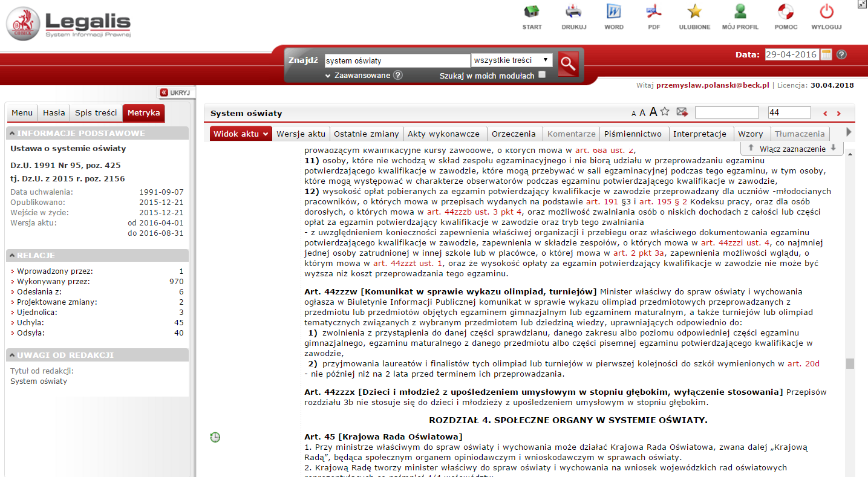Jump to next selection down arrow
Viewport: 868px width, 477px height.
[x=833, y=148]
